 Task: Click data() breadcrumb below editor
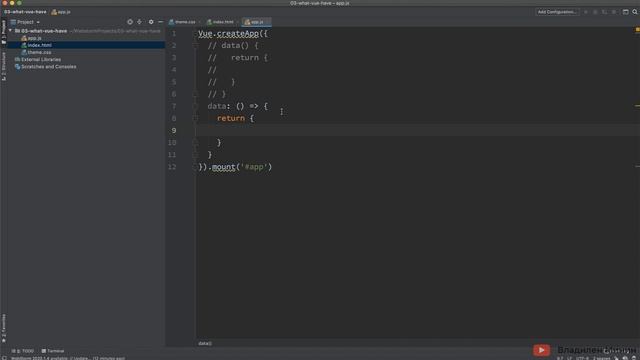(205, 343)
